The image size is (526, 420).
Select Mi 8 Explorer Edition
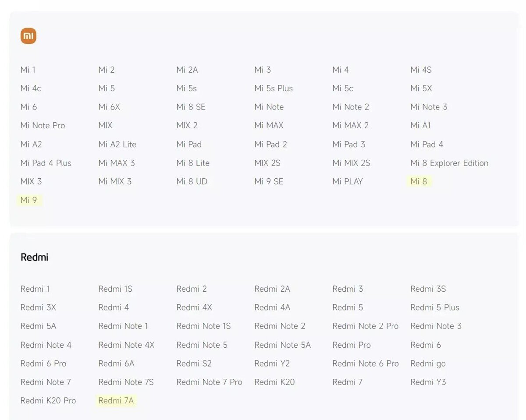449,163
